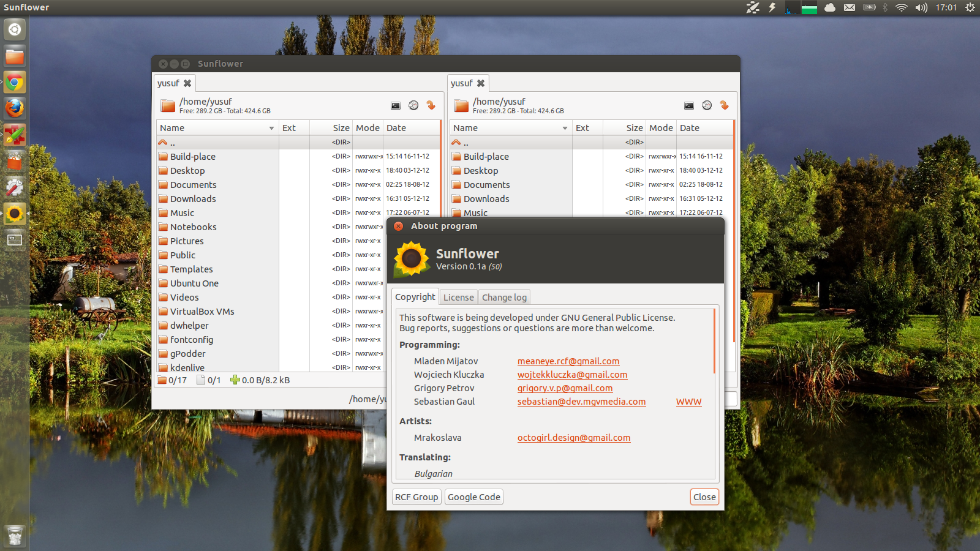This screenshot has height=551, width=980.
Task: Click the Sunflower logo in About dialog
Action: [x=412, y=259]
